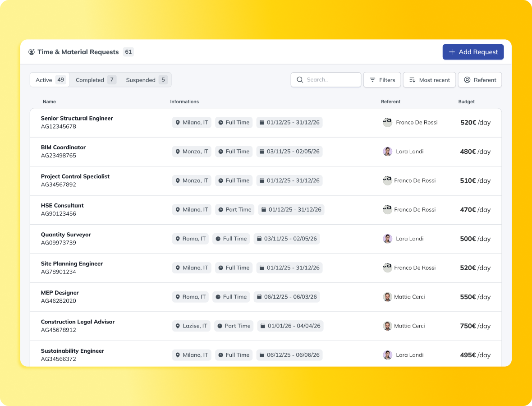Open the Filters dropdown
532x406 pixels.
382,80
